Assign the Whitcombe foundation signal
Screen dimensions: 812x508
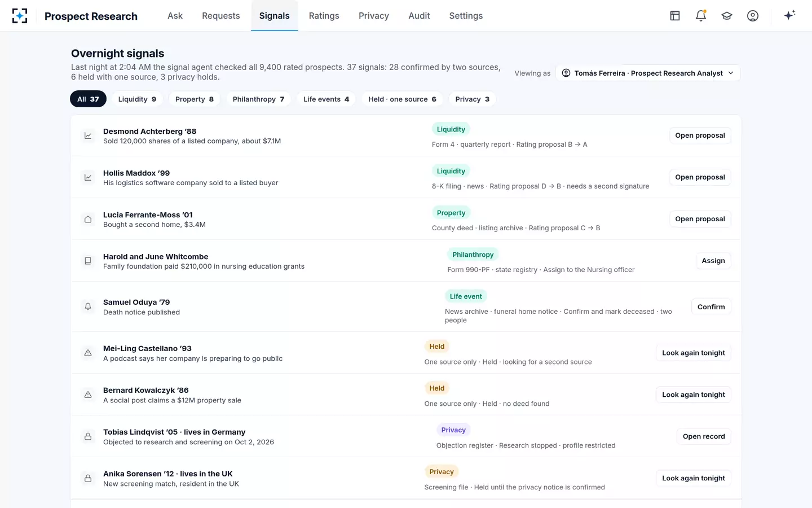coord(713,261)
